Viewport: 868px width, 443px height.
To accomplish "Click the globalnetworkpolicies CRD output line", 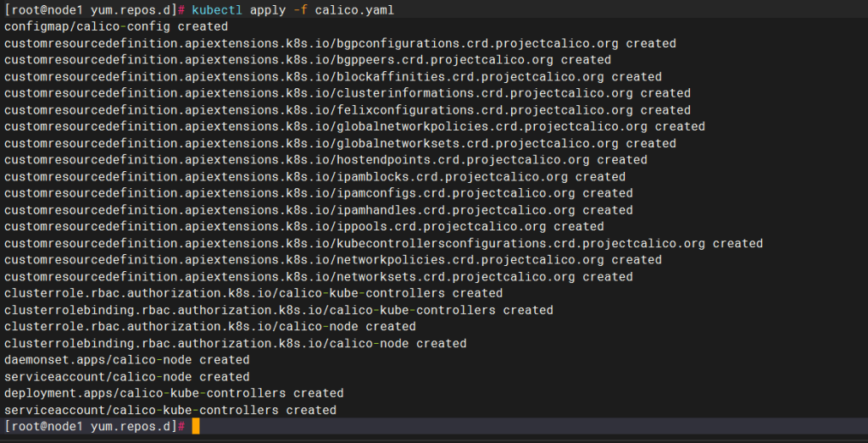I will click(354, 126).
